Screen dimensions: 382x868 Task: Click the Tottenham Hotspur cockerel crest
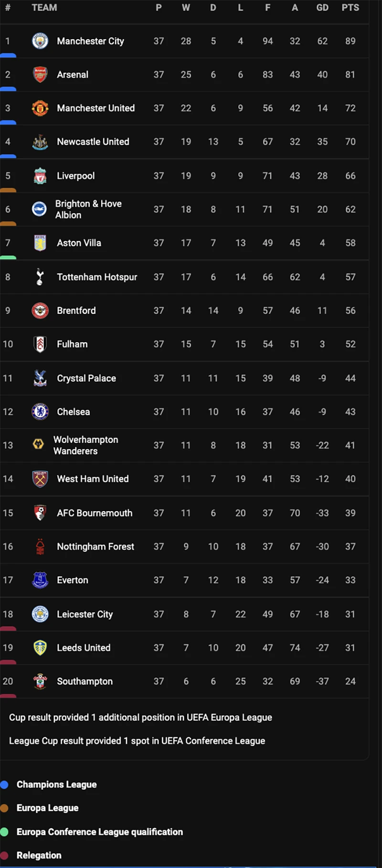coord(40,277)
